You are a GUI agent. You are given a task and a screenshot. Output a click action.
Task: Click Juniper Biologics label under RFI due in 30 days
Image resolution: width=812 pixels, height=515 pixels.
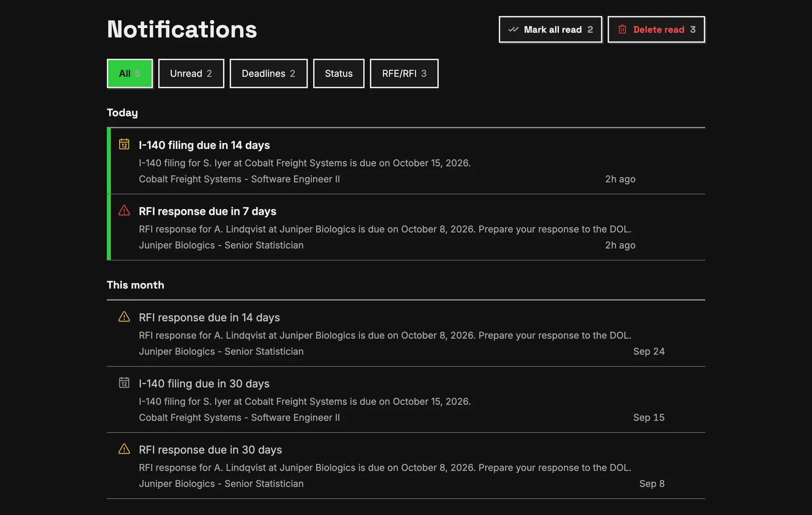pos(221,483)
